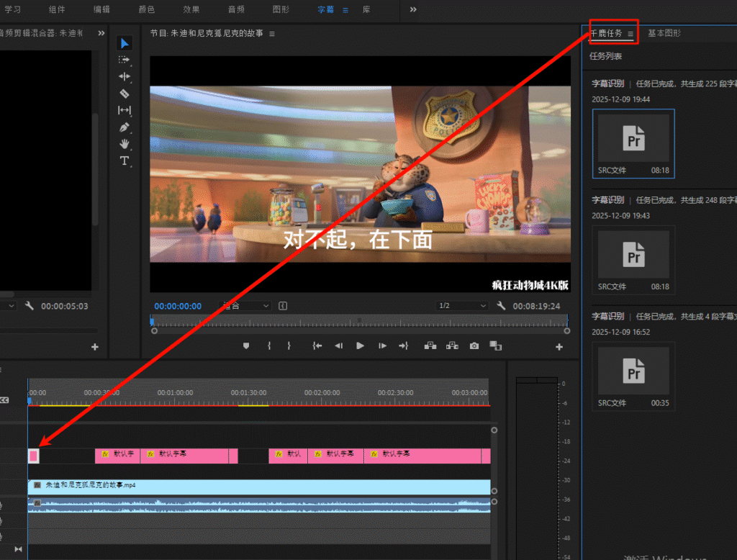
Task: Select the Track Select Forward tool
Action: 125,60
